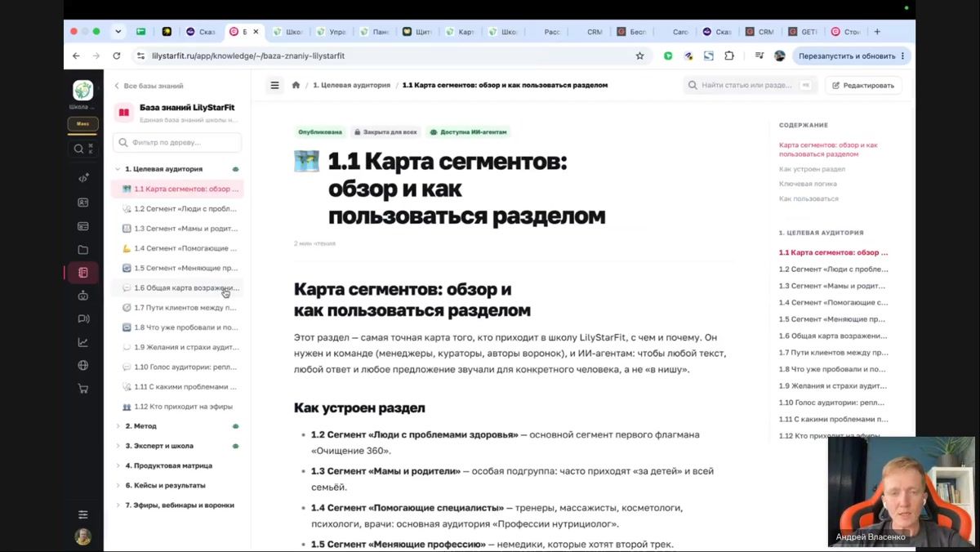Image resolution: width=980 pixels, height=552 pixels.
Task: Expand the '4. Продуктовая матрица' section
Action: pyautogui.click(x=118, y=465)
